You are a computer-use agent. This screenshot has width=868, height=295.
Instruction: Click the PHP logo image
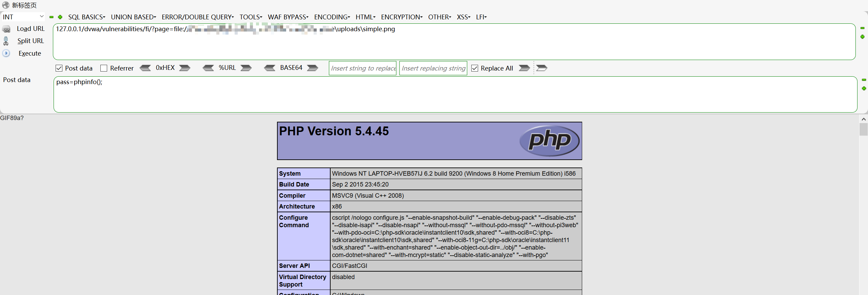pos(549,141)
